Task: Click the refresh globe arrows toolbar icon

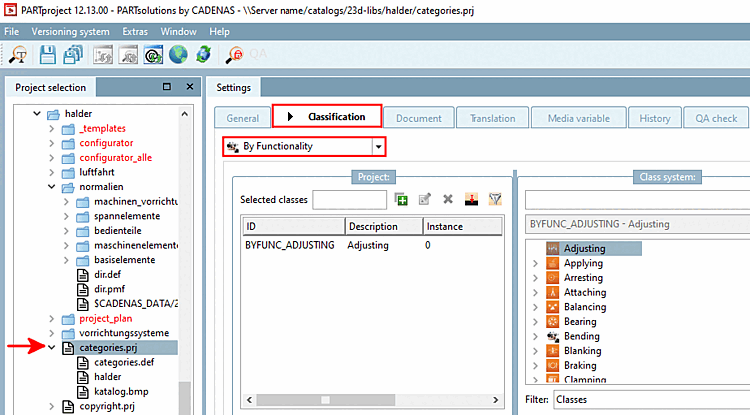Action: 204,55
